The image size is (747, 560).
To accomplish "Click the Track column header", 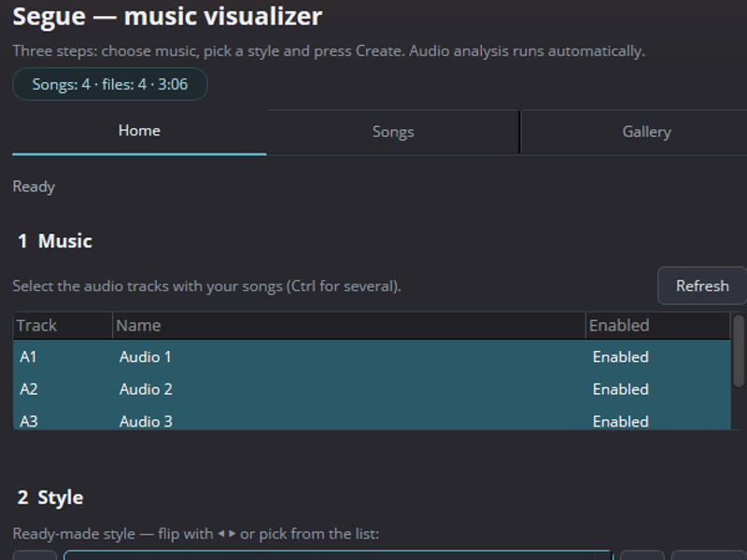I will pos(63,326).
